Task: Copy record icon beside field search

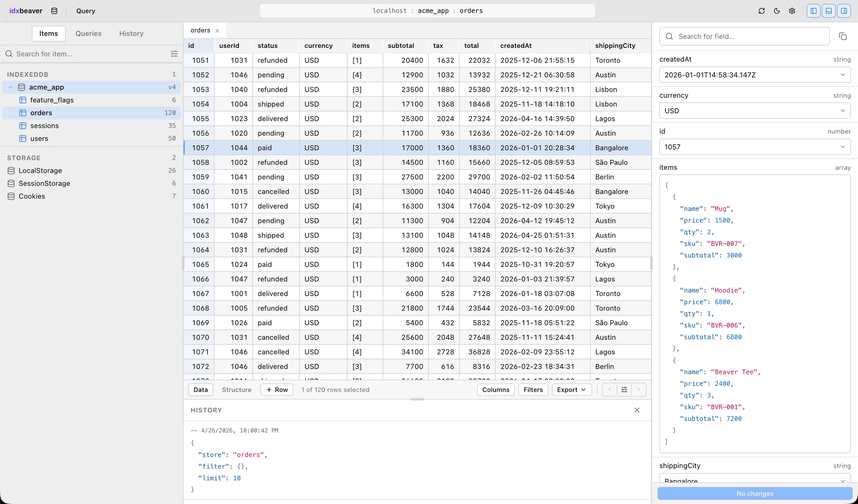Action: (843, 36)
